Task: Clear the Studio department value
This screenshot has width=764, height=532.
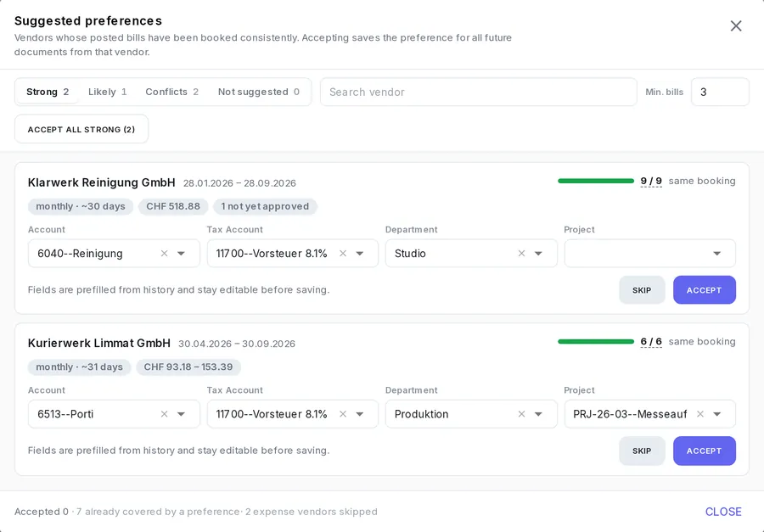Action: [x=521, y=254]
